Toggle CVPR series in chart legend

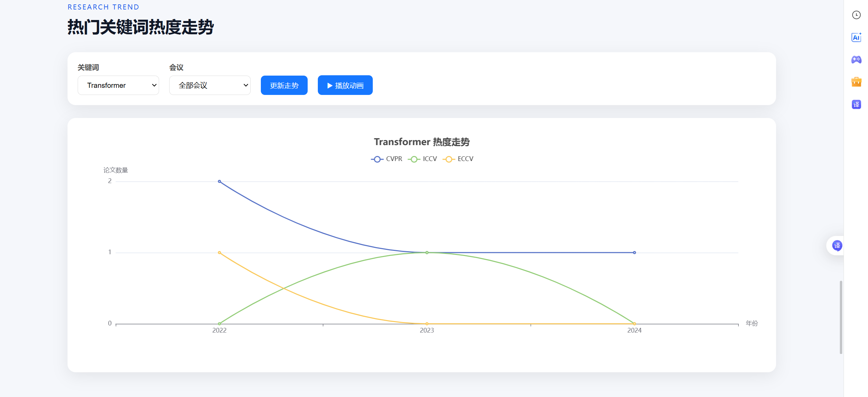[386, 159]
